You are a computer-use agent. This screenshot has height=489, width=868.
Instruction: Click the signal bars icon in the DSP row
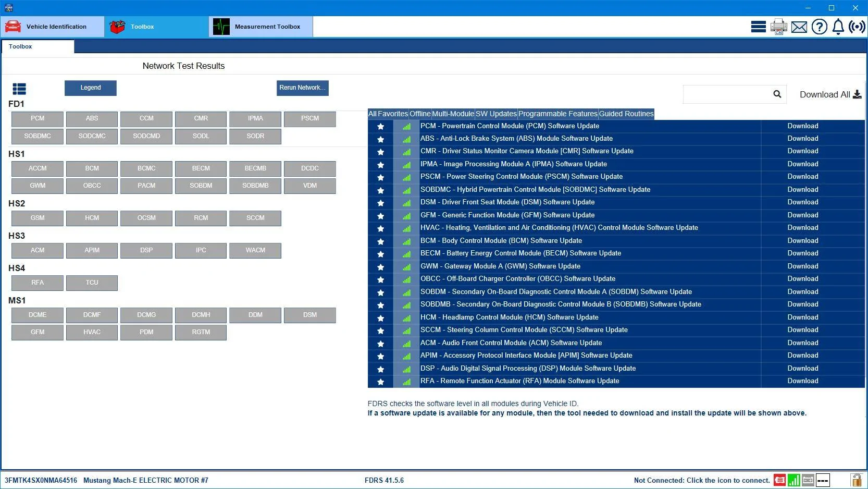[406, 369]
